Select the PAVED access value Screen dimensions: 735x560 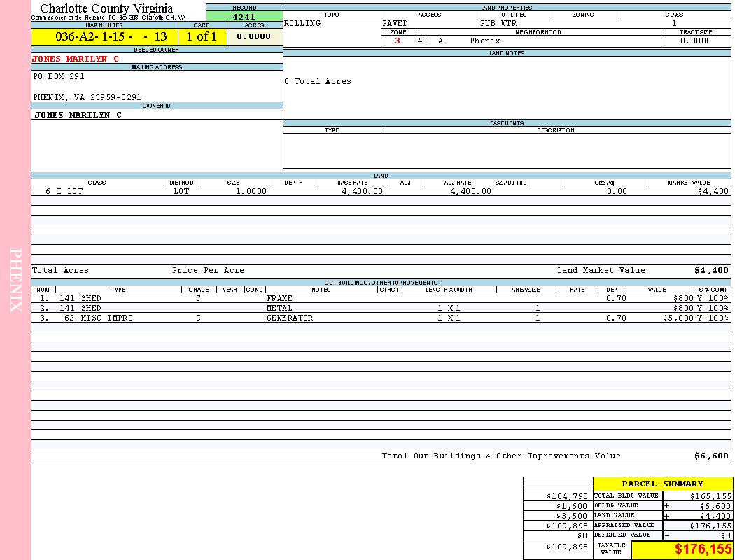point(395,23)
